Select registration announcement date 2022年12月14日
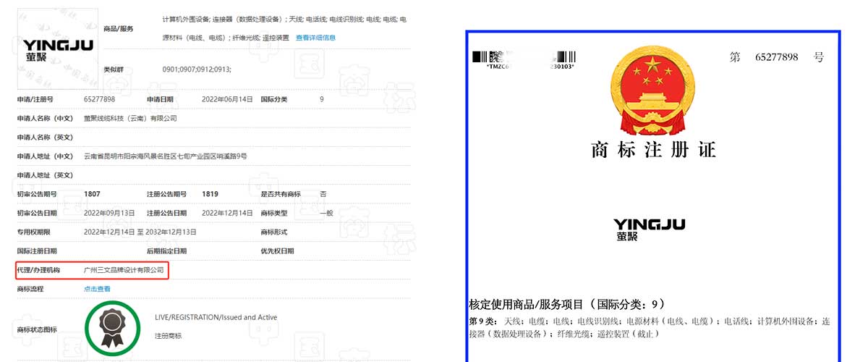 227,213
